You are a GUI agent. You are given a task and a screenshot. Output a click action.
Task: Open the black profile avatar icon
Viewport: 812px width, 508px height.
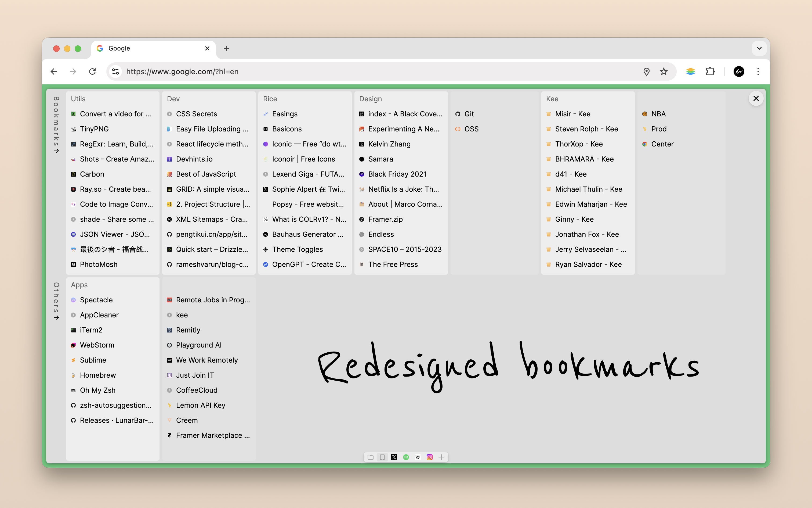point(739,71)
